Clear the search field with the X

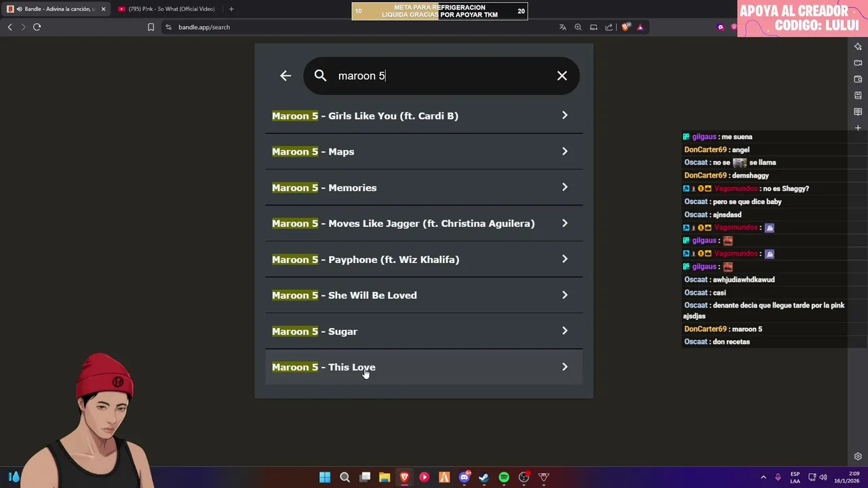[x=562, y=76]
